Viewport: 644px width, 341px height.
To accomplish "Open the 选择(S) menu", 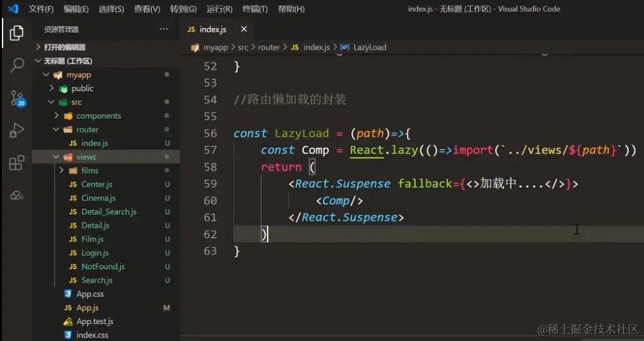I will (x=111, y=9).
